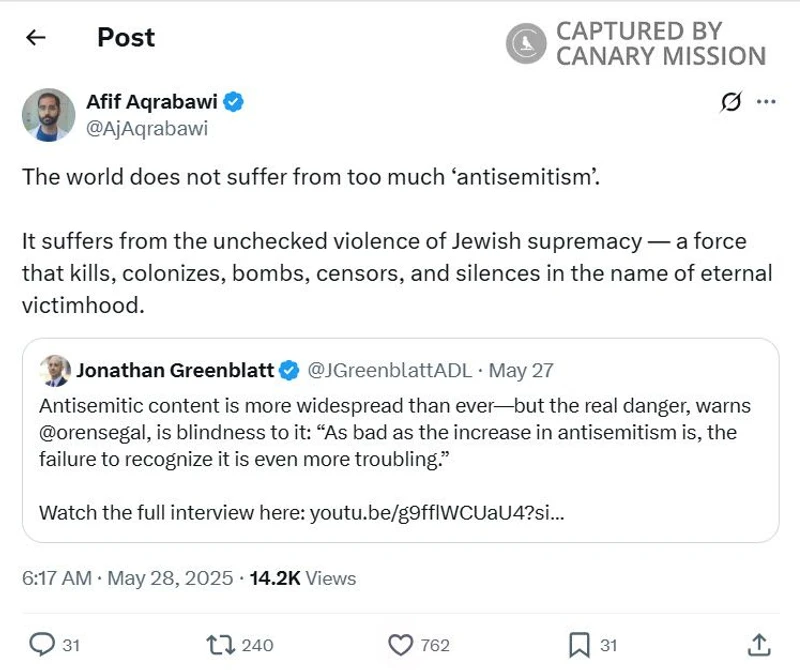
Task: Open the @AjAqrabawi handle link
Action: point(147,128)
